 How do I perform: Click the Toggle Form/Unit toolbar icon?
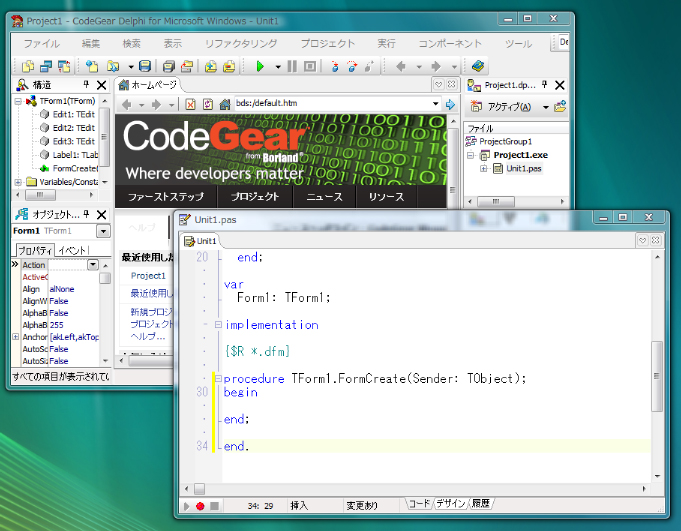click(64, 66)
